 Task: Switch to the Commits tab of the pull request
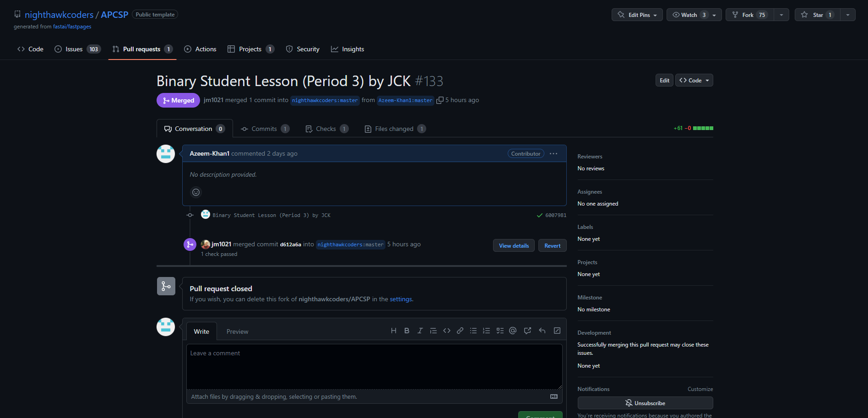tap(265, 129)
